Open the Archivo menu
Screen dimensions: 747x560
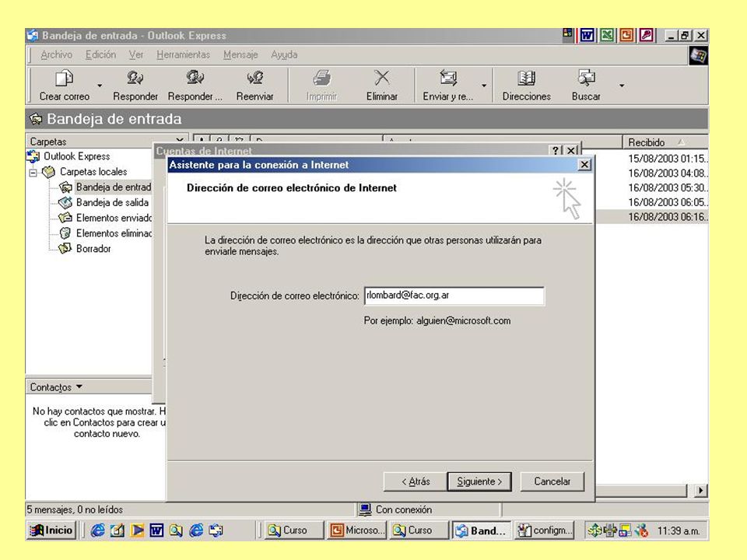pyautogui.click(x=56, y=54)
